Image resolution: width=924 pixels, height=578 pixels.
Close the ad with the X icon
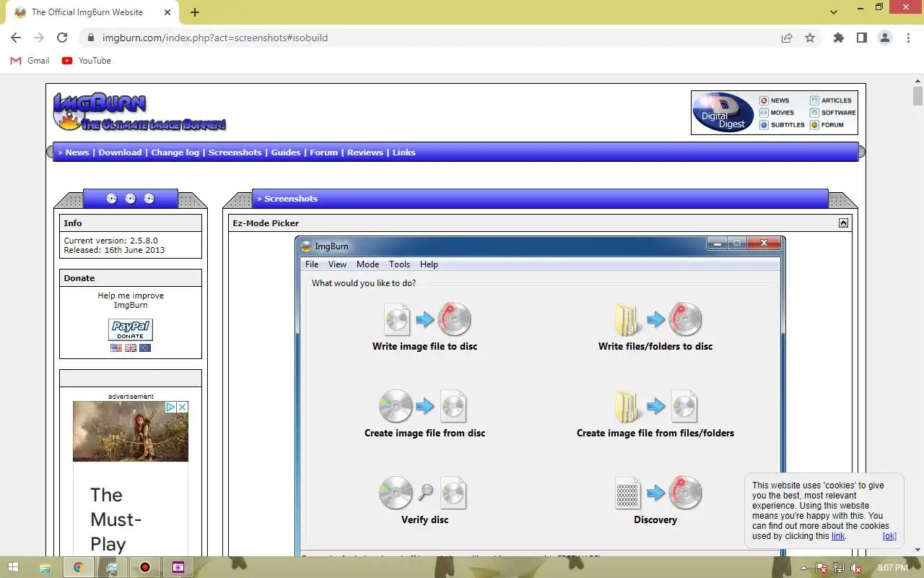pyautogui.click(x=183, y=407)
